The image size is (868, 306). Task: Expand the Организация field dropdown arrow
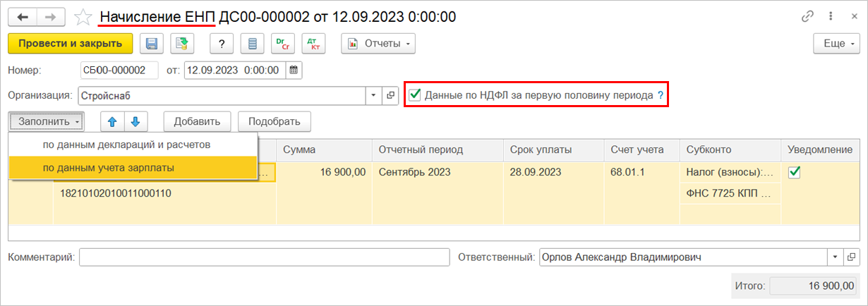click(373, 95)
